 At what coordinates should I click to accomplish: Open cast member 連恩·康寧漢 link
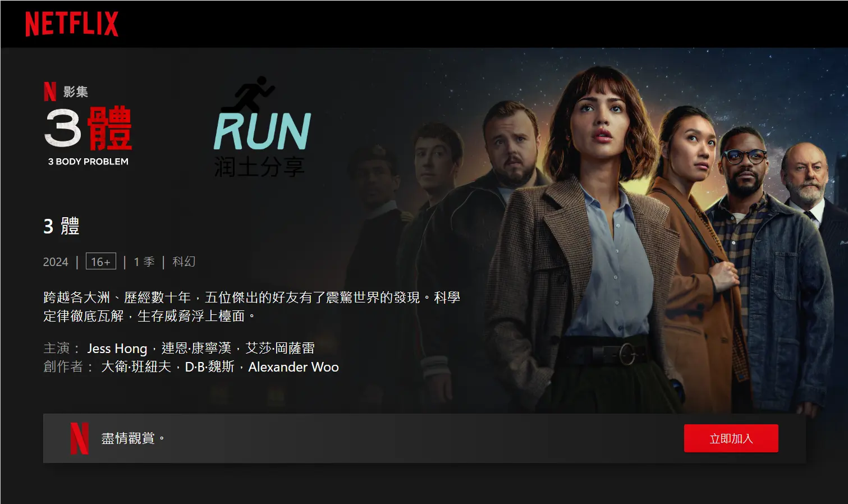[x=196, y=349]
